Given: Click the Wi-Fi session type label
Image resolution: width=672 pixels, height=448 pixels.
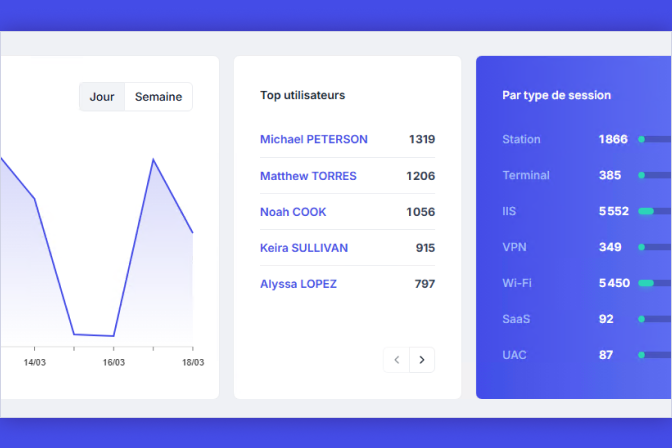Looking at the screenshot, I should [517, 283].
